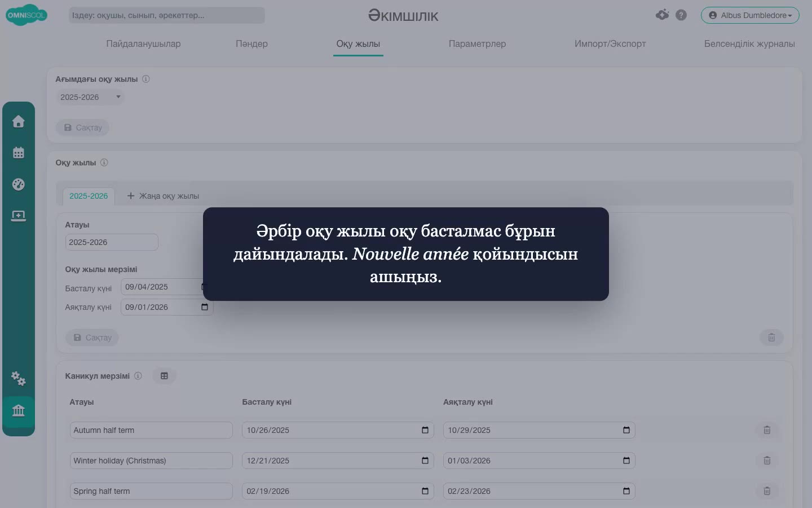
Task: Open the Home icon in sidebar
Action: click(x=19, y=121)
